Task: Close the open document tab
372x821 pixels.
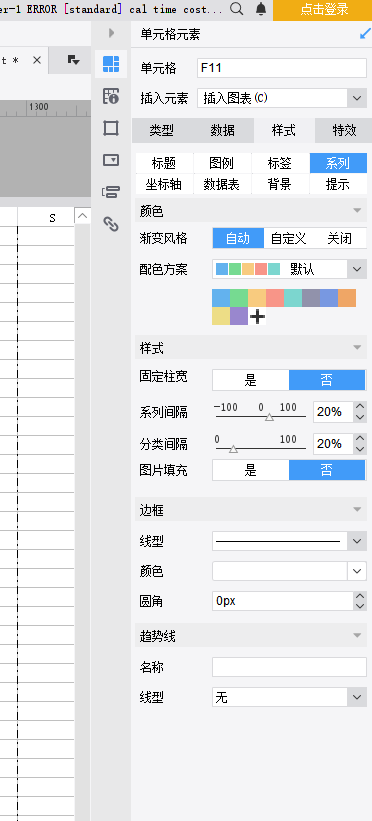Action: [37, 60]
